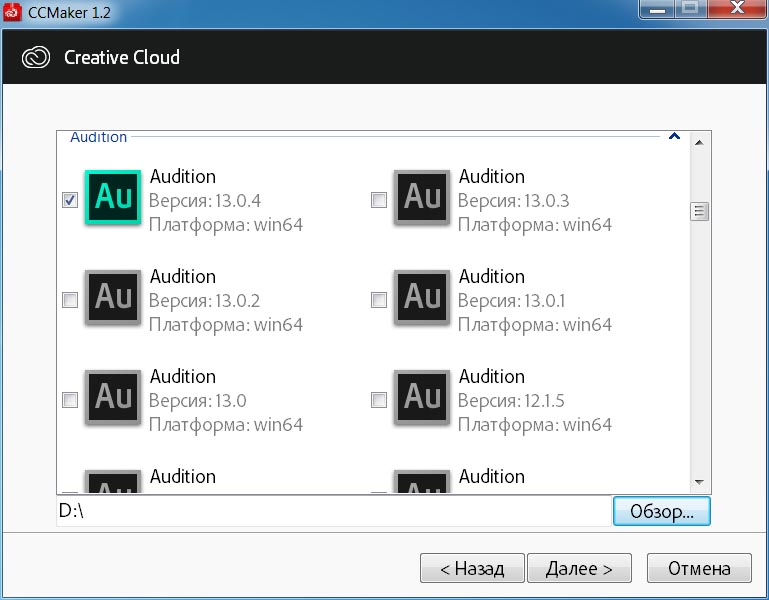Proceed with the Далее > button
The image size is (769, 600).
(x=579, y=568)
